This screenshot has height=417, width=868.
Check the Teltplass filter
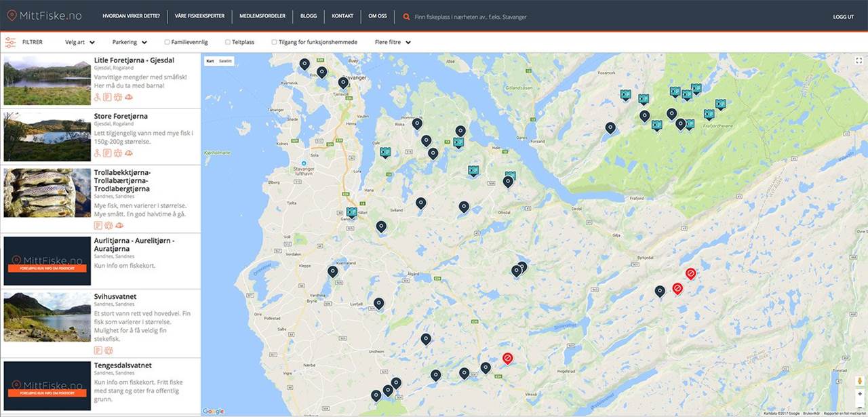pyautogui.click(x=228, y=42)
